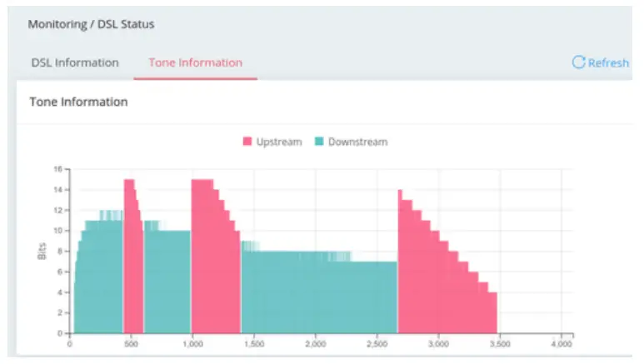Click the 1,000 x-axis tick label
Viewport: 644px width, 364px height.
click(x=192, y=344)
